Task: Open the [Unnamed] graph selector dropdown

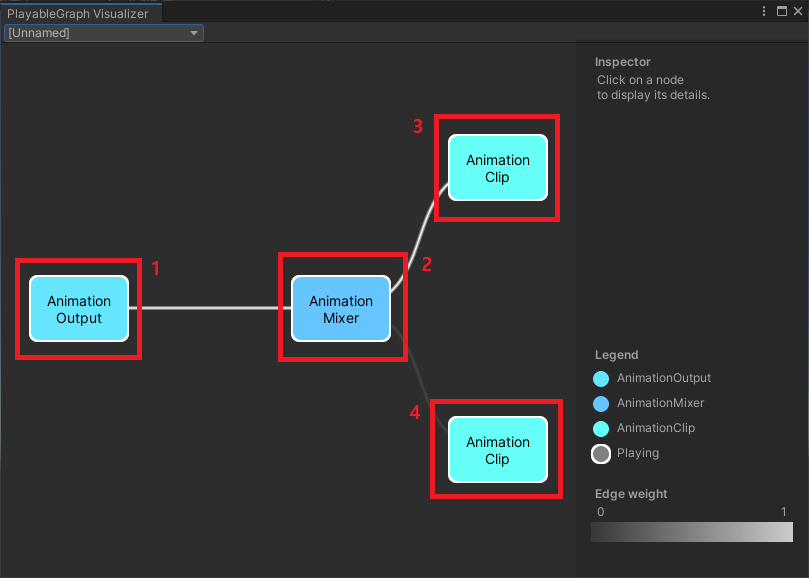Action: (100, 32)
